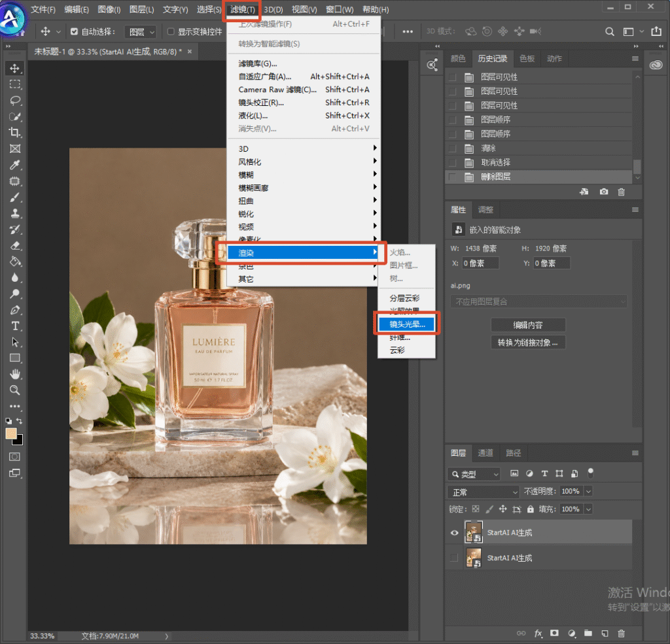Create new snapshot camera icon in History
Viewport: 670px width, 644px height.
tap(604, 192)
